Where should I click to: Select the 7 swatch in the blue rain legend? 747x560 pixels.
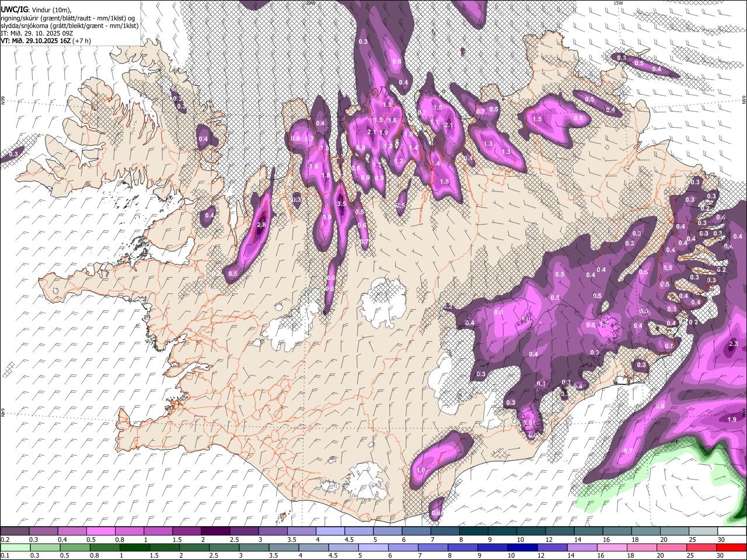(x=433, y=547)
